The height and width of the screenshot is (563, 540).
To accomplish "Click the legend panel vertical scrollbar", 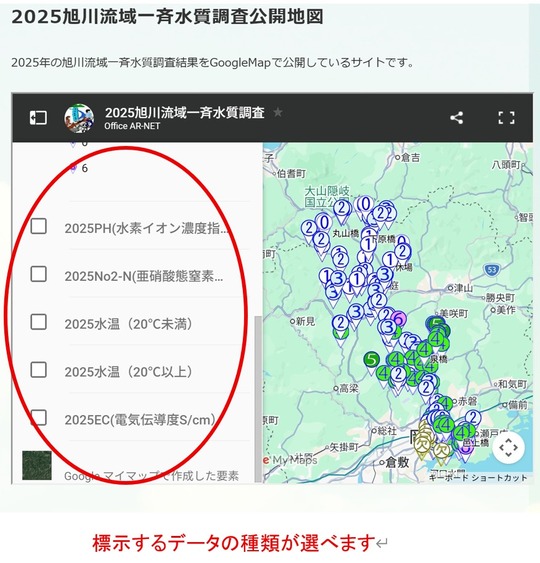I will point(258,399).
